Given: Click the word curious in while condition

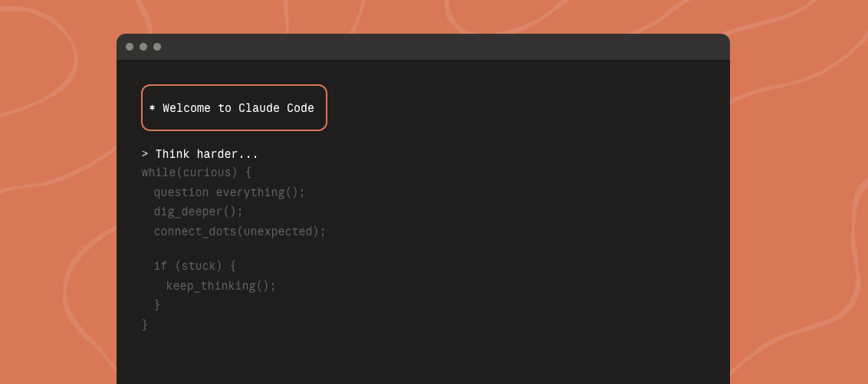Looking at the screenshot, I should coord(206,172).
